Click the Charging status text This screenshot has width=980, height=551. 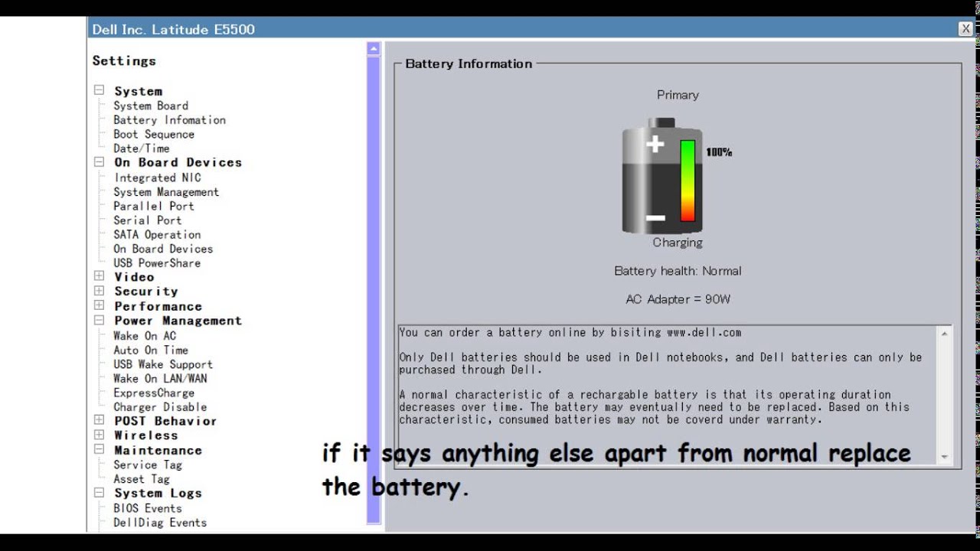point(678,243)
